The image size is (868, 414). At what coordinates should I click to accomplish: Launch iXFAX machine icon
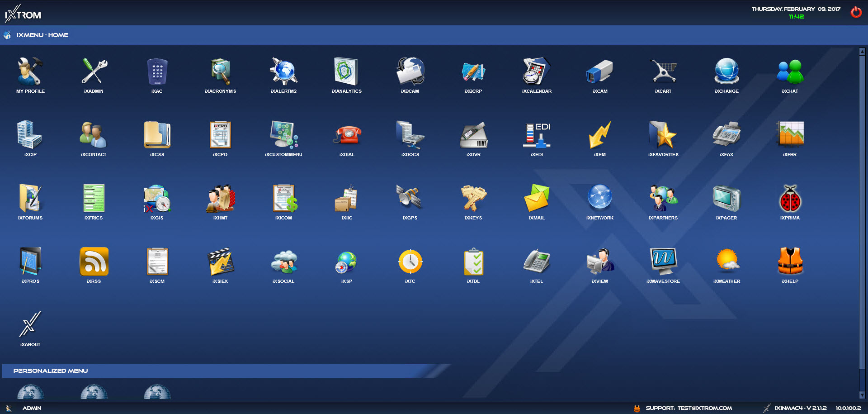[726, 135]
